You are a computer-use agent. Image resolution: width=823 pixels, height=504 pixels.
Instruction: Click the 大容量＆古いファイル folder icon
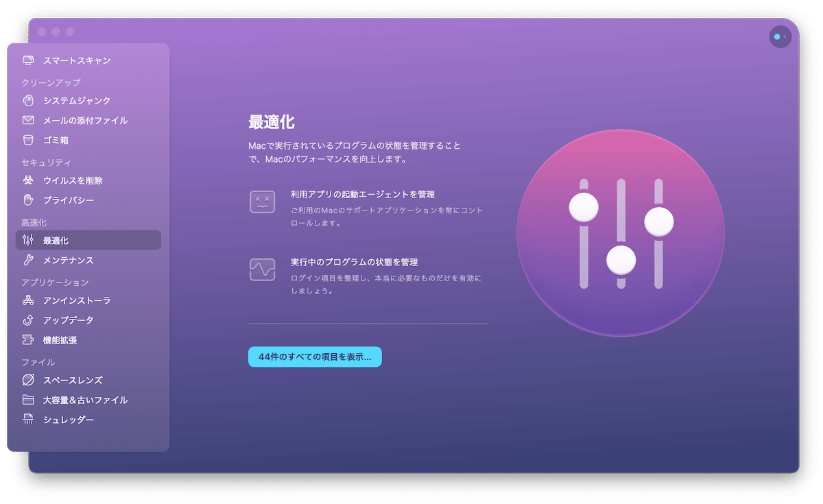point(28,400)
